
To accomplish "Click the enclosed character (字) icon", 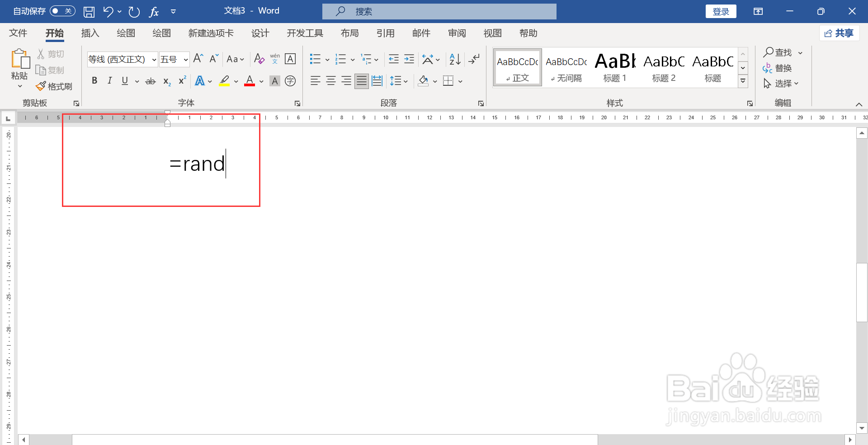I will click(x=290, y=81).
